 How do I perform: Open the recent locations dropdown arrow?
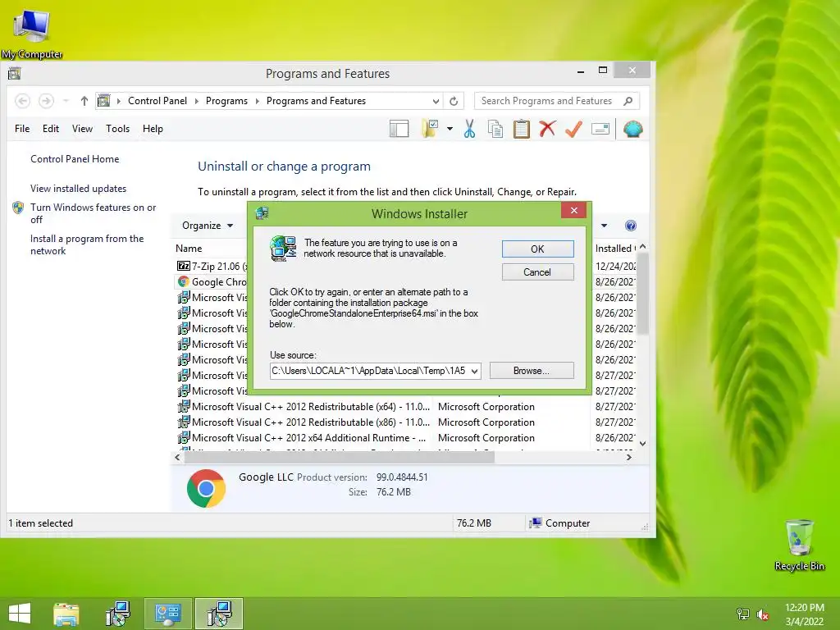(66, 101)
